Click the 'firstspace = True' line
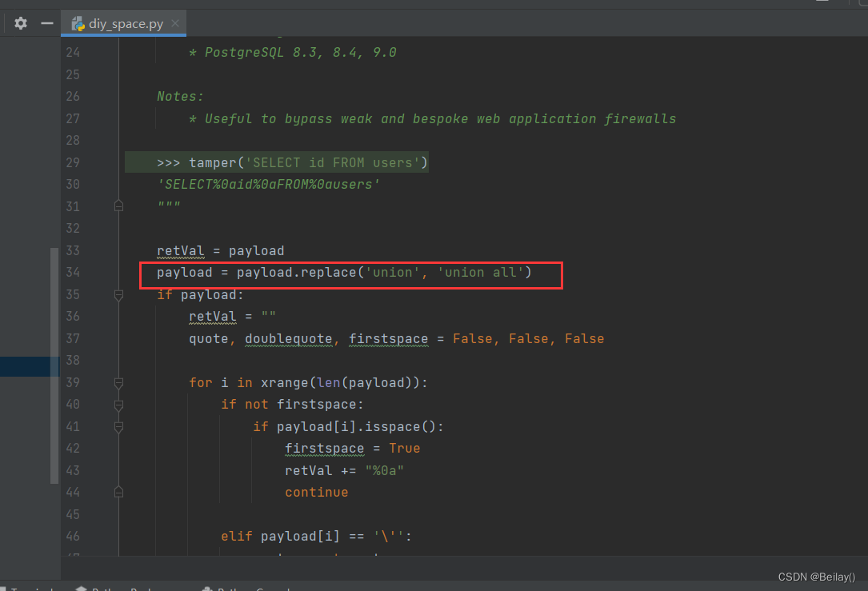 coord(352,448)
